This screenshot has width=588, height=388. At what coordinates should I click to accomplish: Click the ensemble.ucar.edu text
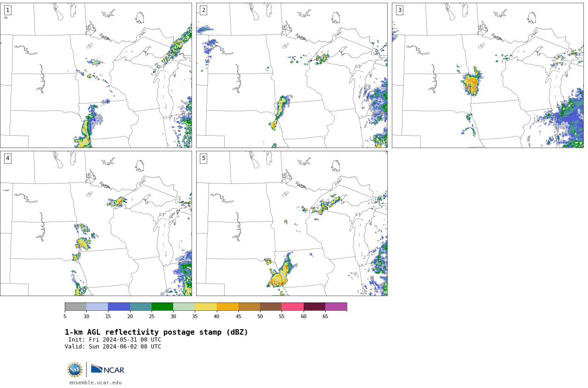(96, 382)
